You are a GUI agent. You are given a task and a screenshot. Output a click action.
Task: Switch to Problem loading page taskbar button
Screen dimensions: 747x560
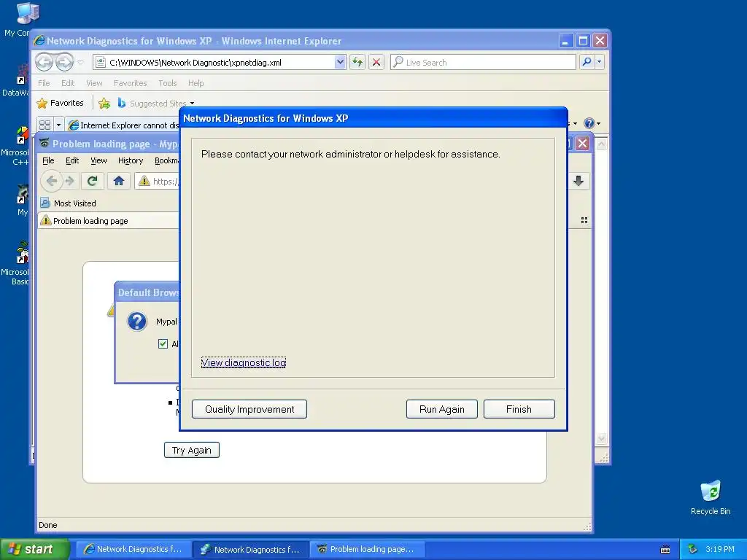[x=368, y=549]
